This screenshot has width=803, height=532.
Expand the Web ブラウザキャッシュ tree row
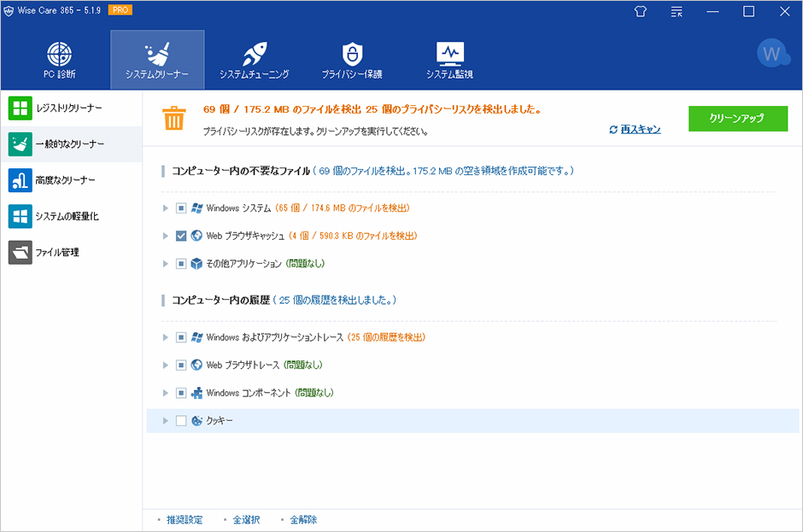[x=165, y=236]
